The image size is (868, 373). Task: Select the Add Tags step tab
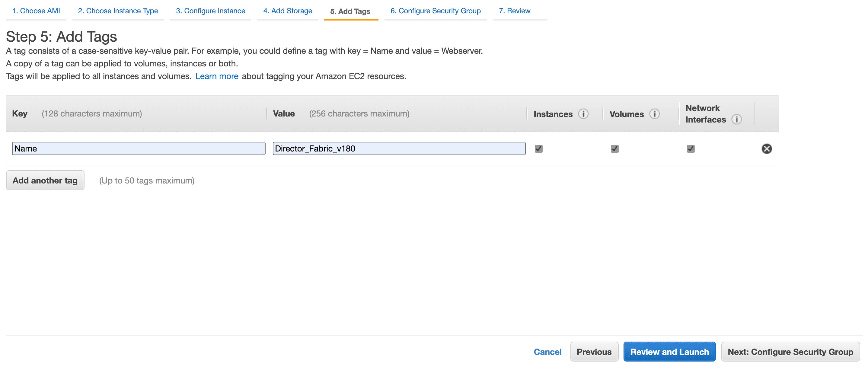[x=350, y=11]
